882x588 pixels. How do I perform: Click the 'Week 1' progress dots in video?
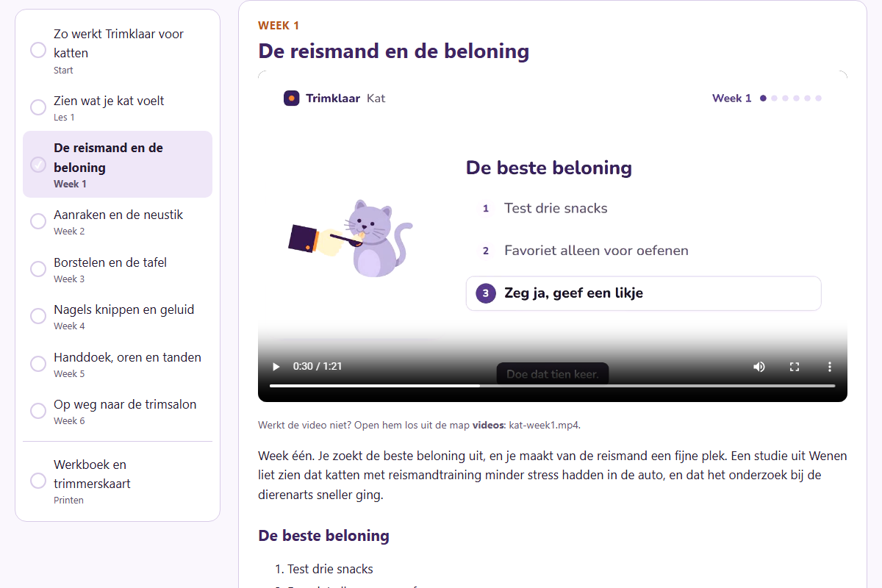click(791, 98)
